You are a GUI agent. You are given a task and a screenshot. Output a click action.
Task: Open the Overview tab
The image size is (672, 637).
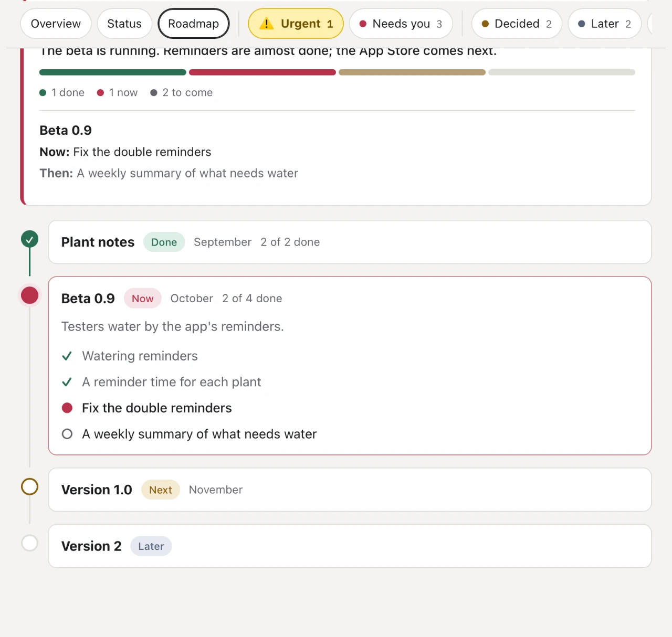click(x=56, y=24)
